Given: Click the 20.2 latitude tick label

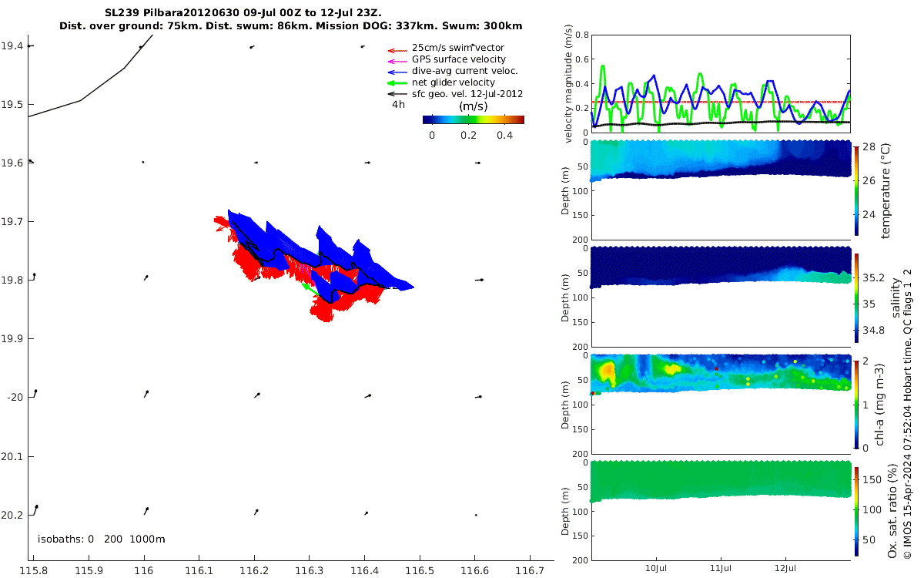Looking at the screenshot, I should click(x=13, y=514).
